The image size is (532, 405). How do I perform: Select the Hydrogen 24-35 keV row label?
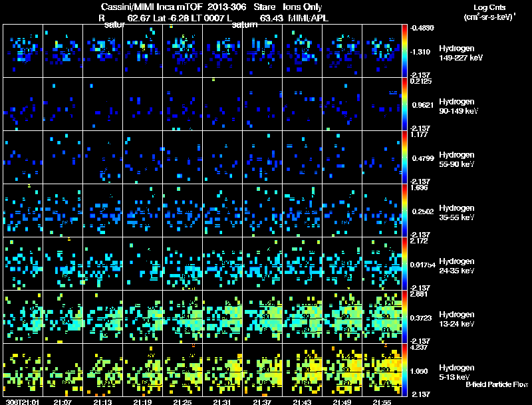tap(457, 266)
